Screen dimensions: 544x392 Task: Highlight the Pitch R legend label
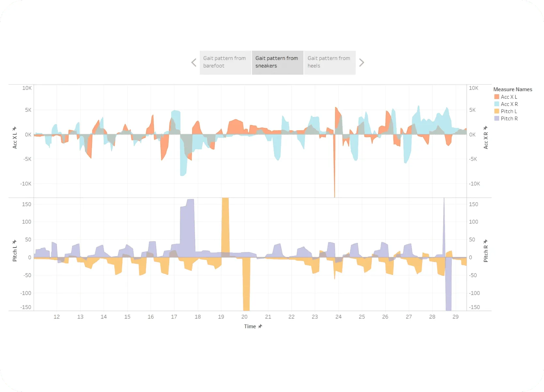click(509, 118)
